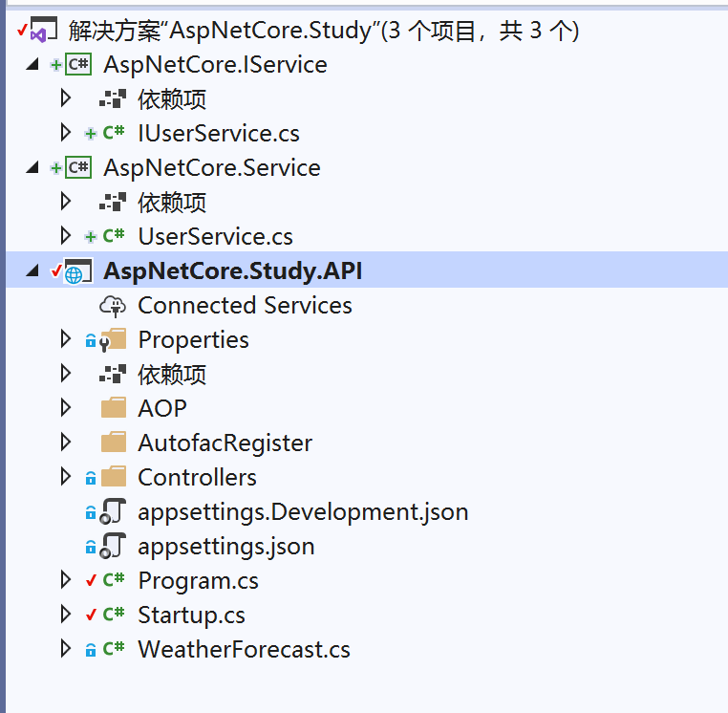Select 依赖项 label under AspNetCore.Service
728x713 pixels.
click(x=172, y=203)
